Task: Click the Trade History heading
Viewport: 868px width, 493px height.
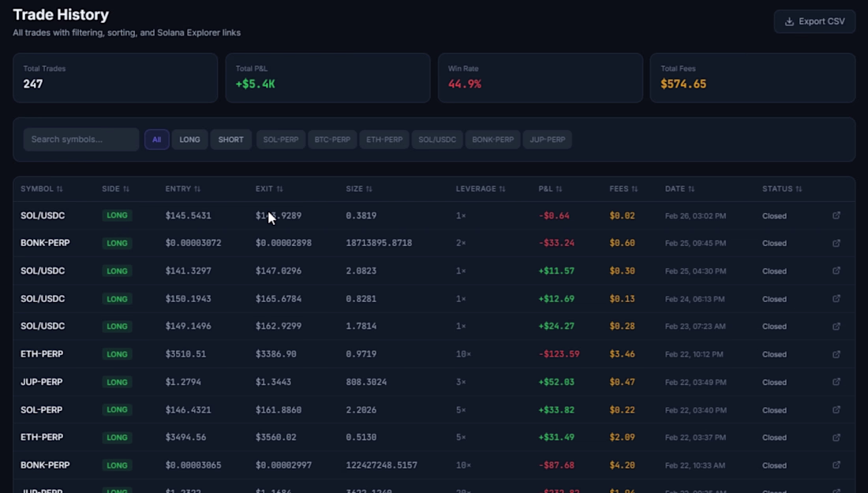Action: 61,14
